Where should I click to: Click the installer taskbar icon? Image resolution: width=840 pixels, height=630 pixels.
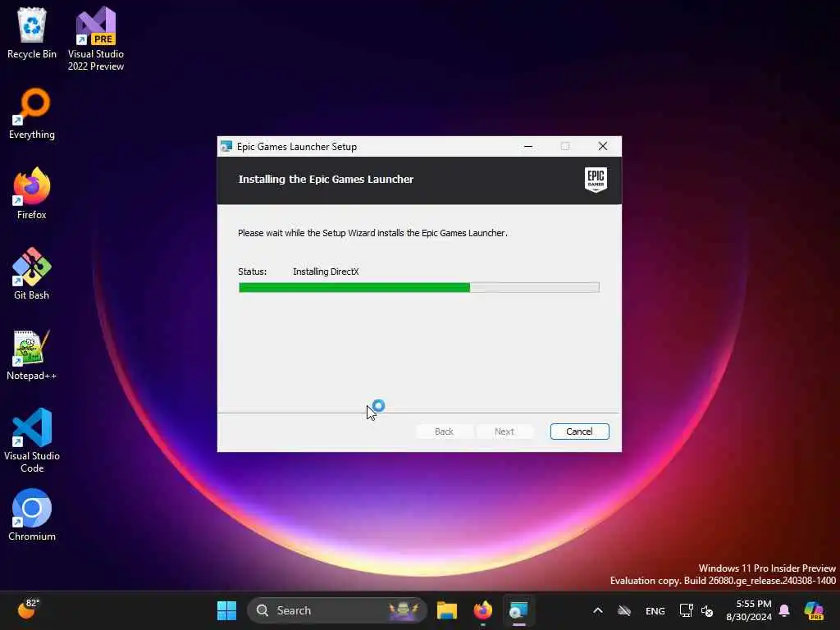coord(518,610)
